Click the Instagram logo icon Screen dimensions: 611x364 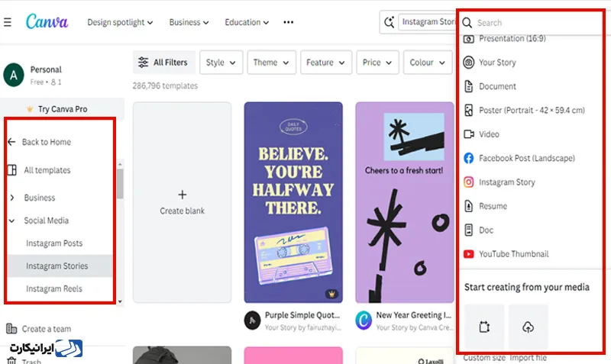469,182
